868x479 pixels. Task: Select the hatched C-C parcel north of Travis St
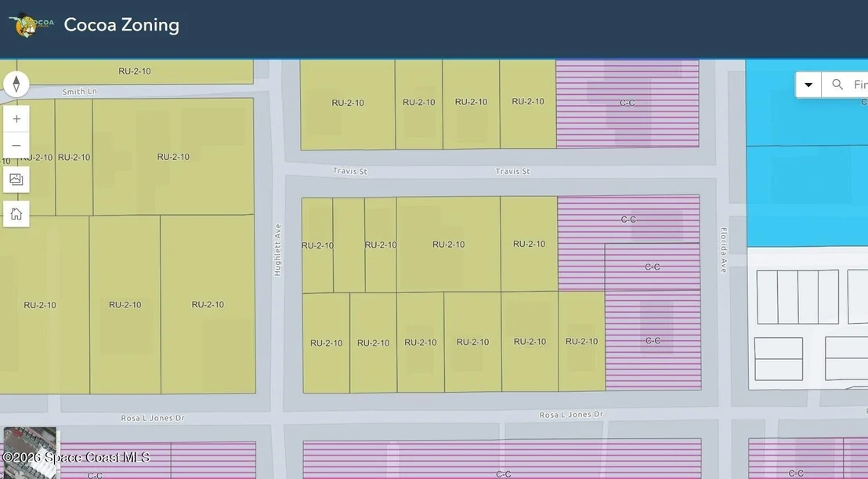pyautogui.click(x=627, y=103)
